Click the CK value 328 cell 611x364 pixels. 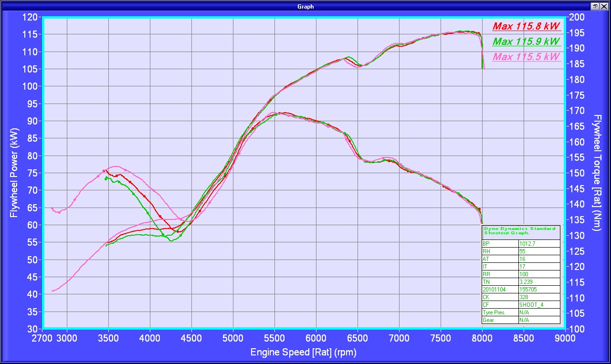click(x=538, y=297)
